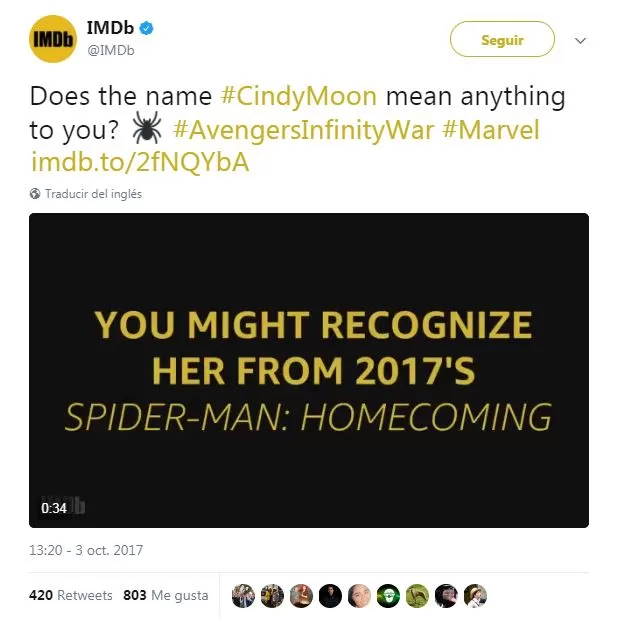Click the globe translate icon
The image size is (617, 619).
click(35, 194)
